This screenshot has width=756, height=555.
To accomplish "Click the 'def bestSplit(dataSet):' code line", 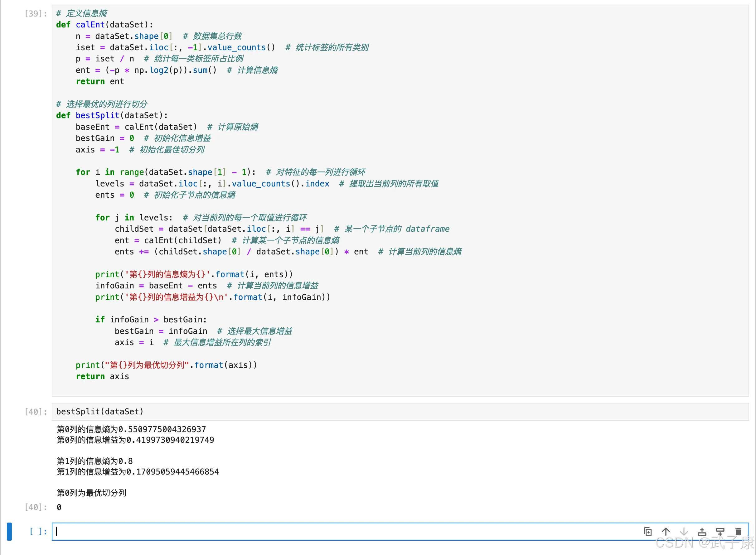I will click(x=112, y=115).
